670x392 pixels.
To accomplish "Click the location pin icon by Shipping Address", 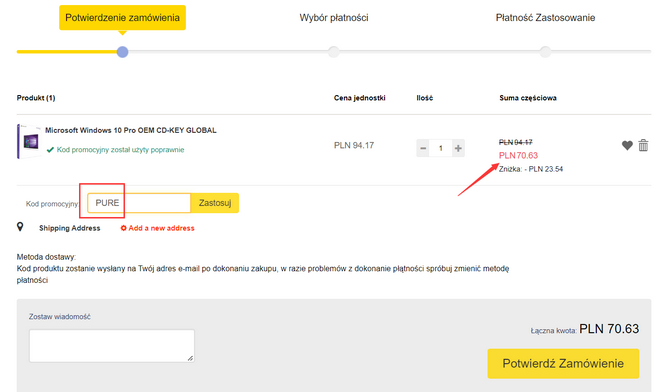I will click(x=20, y=227).
